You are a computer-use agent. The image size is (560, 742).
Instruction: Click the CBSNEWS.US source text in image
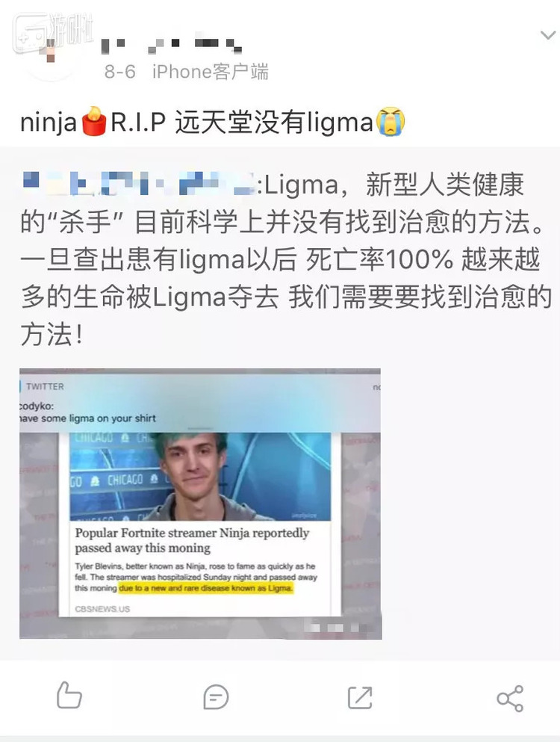pos(102,609)
